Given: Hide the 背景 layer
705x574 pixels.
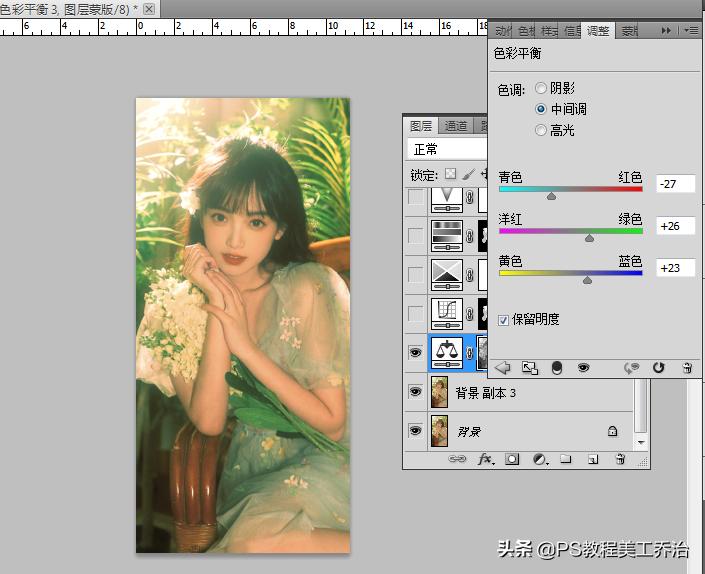Looking at the screenshot, I should (415, 431).
